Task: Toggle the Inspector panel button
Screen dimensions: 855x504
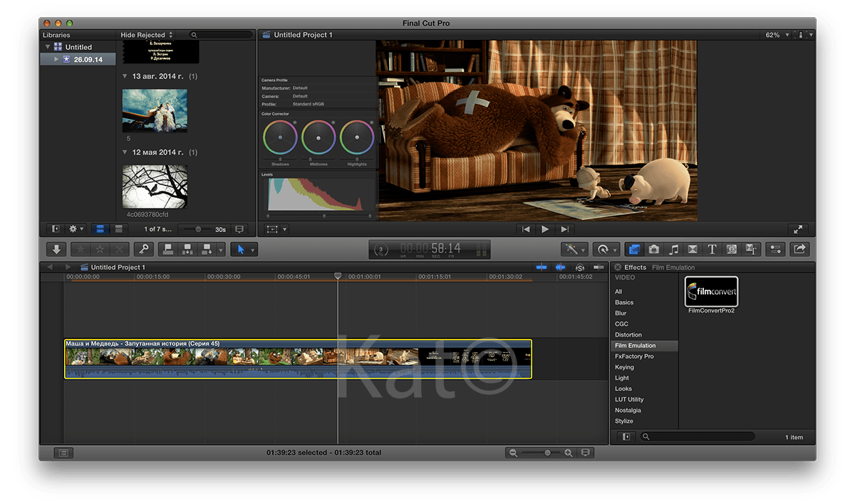Action: [x=776, y=249]
